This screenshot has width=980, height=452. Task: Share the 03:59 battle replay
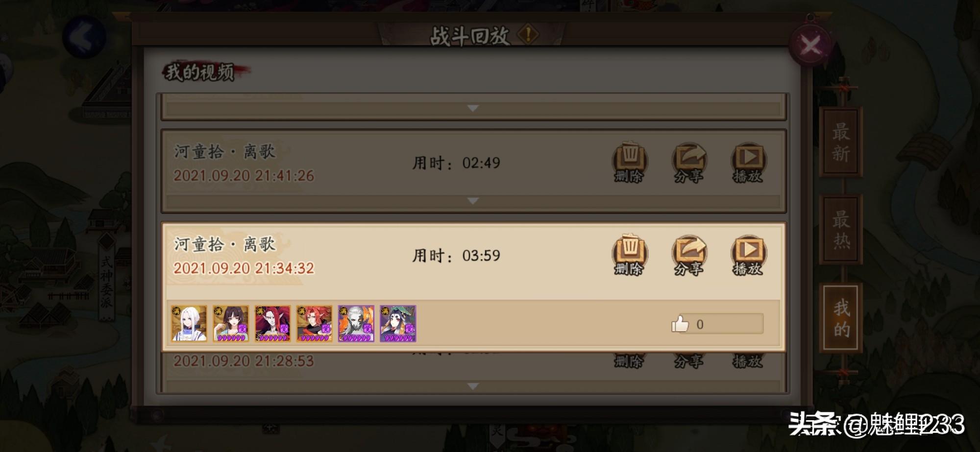tap(688, 255)
